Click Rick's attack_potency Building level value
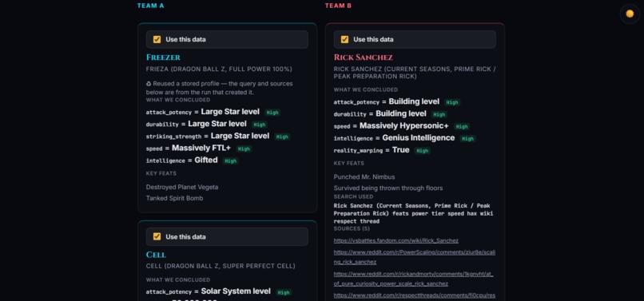 click(x=414, y=101)
